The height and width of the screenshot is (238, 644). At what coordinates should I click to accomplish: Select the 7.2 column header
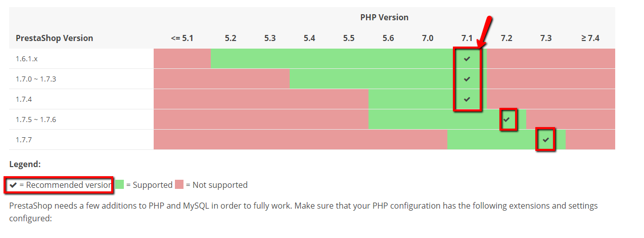(507, 38)
